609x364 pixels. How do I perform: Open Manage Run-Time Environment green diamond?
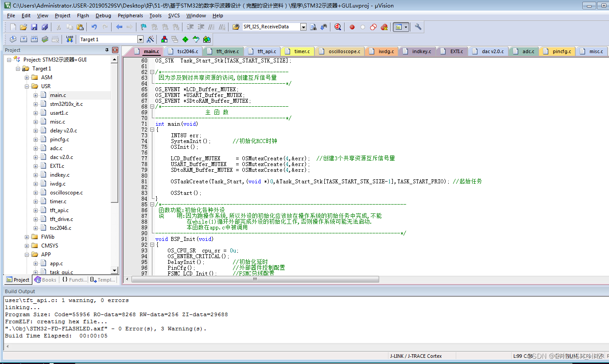(186, 39)
